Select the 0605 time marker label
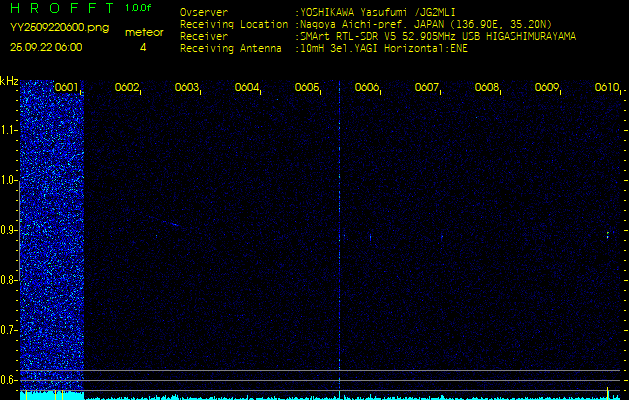 click(x=306, y=87)
